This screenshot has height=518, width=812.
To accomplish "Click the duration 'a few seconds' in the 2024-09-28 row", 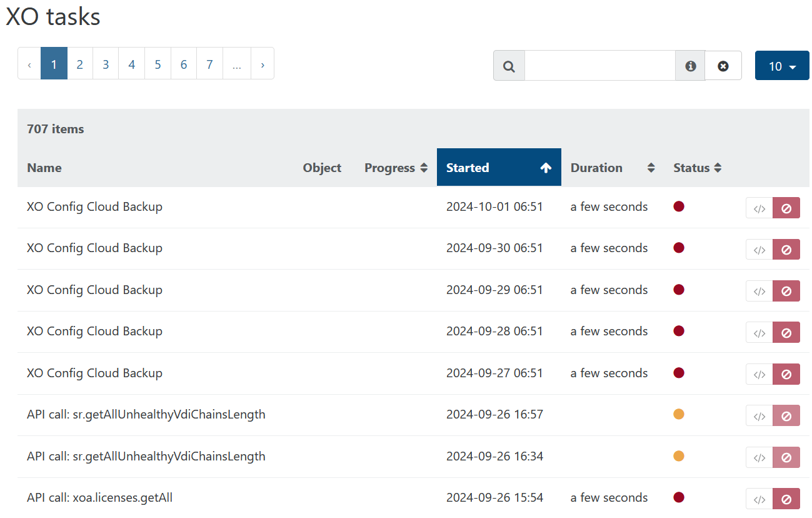I will (609, 331).
